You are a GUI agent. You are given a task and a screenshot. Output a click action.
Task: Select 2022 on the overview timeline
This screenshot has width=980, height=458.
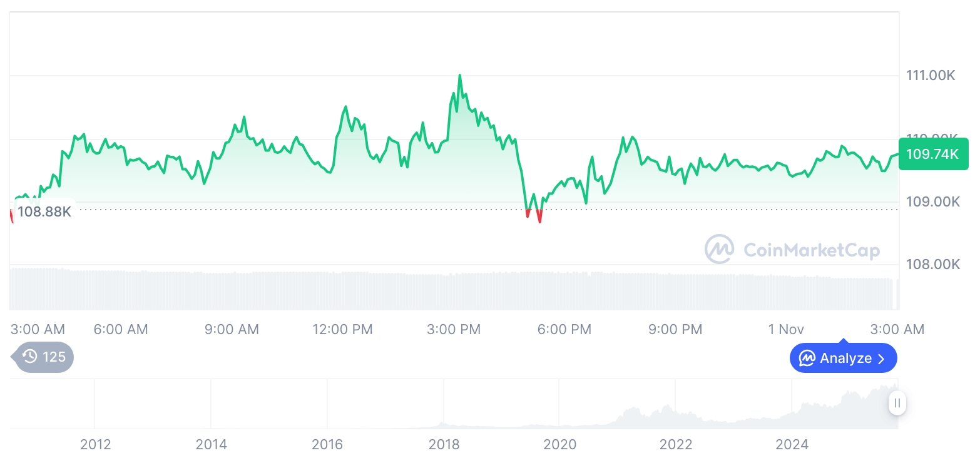(x=676, y=444)
